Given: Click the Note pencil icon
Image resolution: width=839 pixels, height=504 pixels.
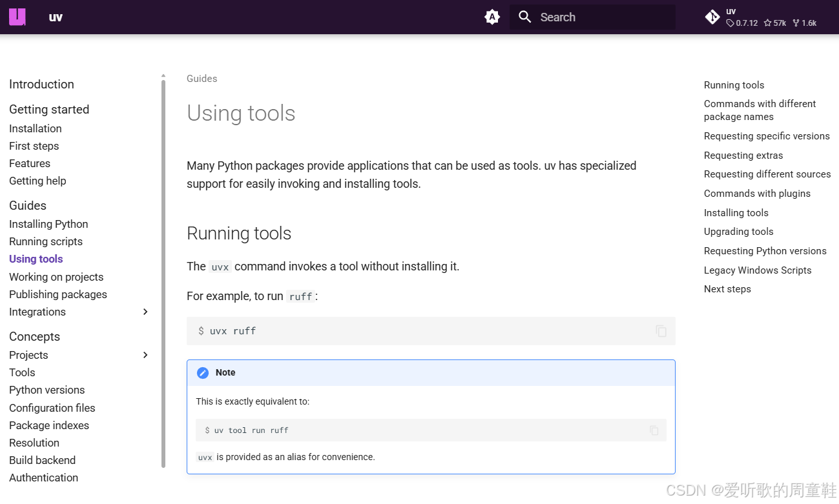Looking at the screenshot, I should [203, 373].
